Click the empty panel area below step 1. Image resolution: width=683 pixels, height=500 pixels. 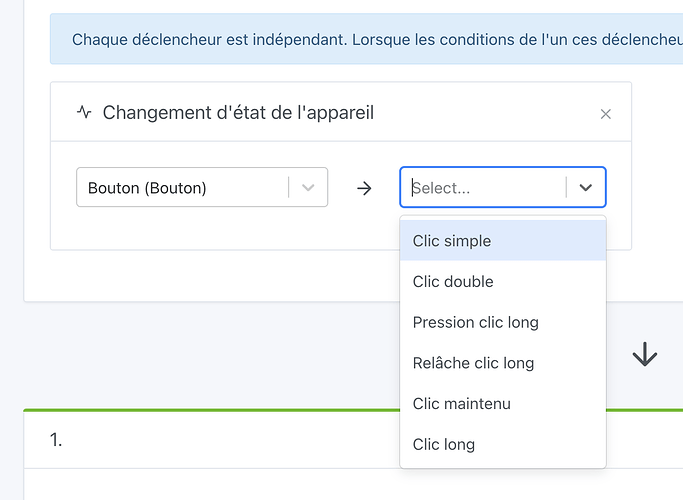[200, 485]
